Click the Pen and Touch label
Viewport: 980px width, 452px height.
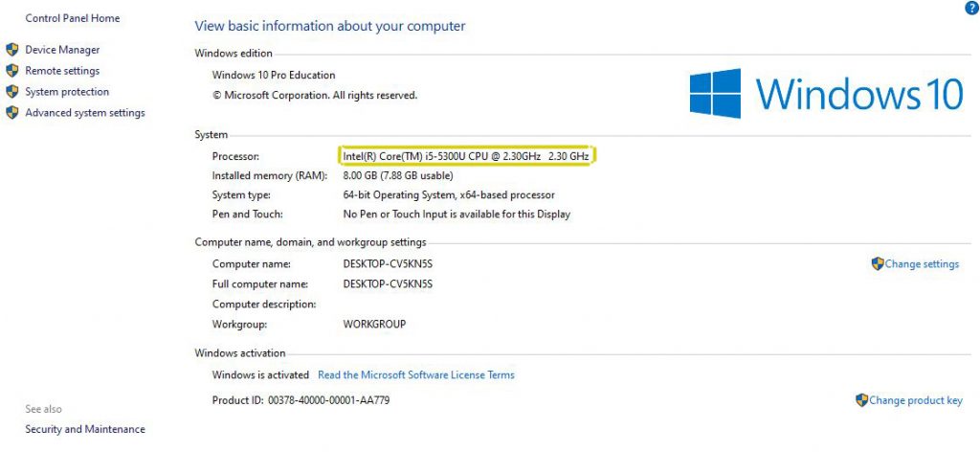pos(248,215)
